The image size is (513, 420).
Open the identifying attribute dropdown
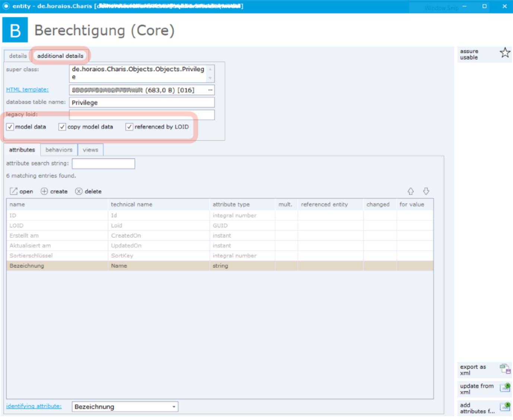174,407
